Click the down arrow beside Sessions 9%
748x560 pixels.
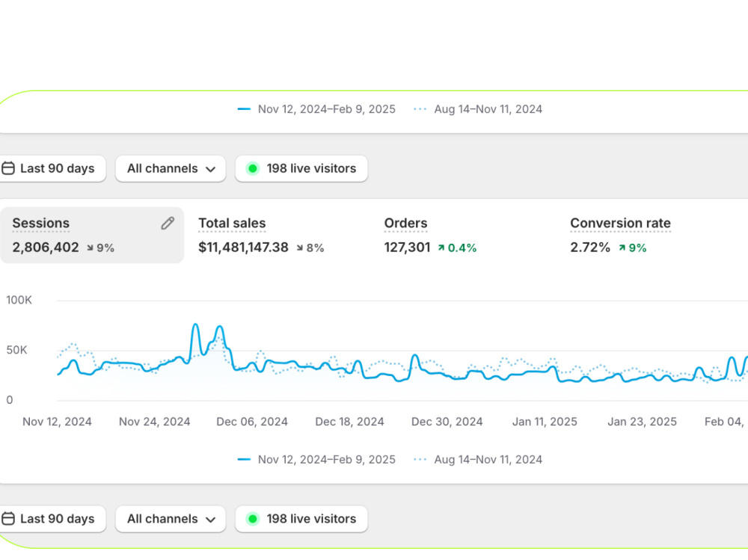pos(91,247)
